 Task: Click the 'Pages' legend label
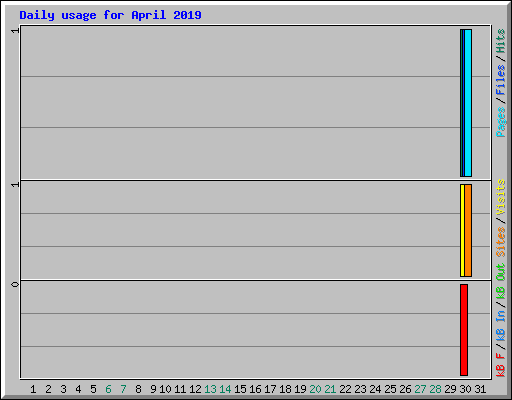tap(500, 122)
